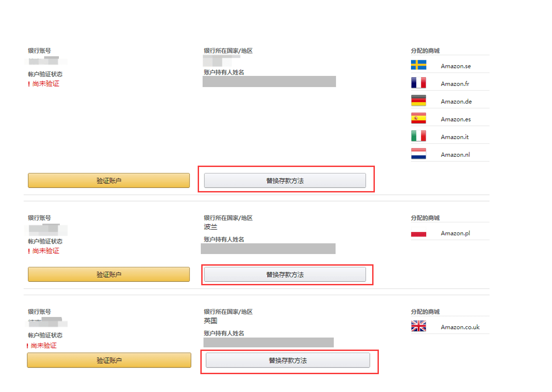The image size is (552, 392).
Task: Choose the Amazon.nl marketplace label
Action: [x=455, y=154]
